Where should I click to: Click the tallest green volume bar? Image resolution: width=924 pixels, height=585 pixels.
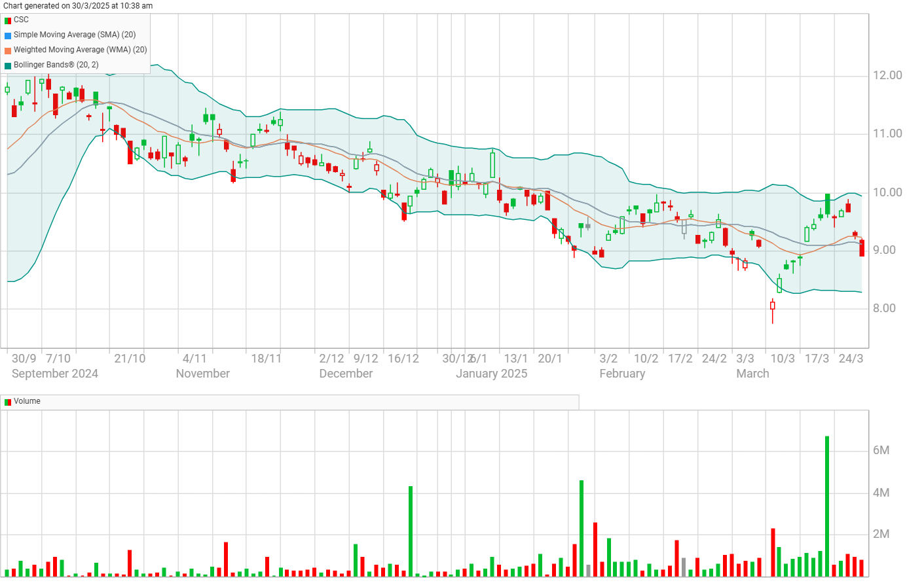coord(827,504)
